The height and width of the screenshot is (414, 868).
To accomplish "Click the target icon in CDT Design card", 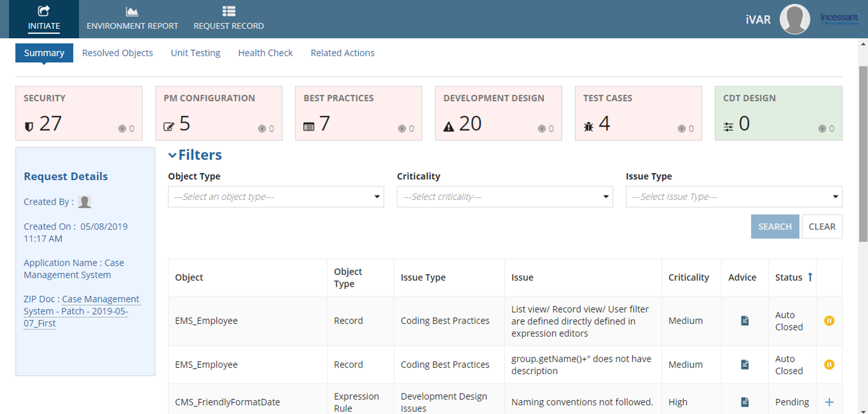I will pos(822,128).
